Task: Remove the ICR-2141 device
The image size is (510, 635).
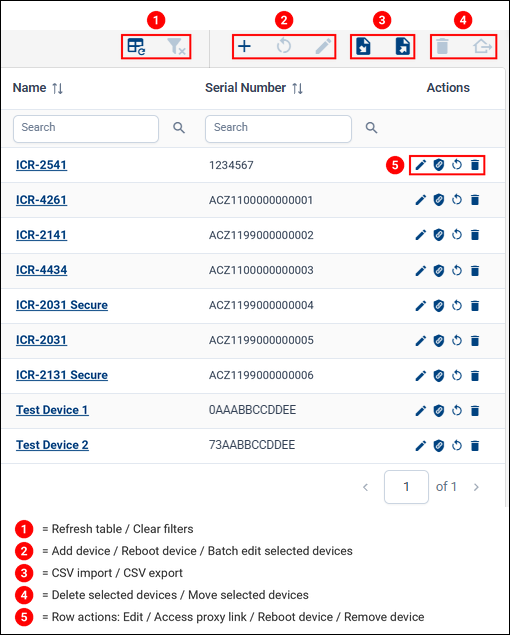Action: tap(475, 235)
